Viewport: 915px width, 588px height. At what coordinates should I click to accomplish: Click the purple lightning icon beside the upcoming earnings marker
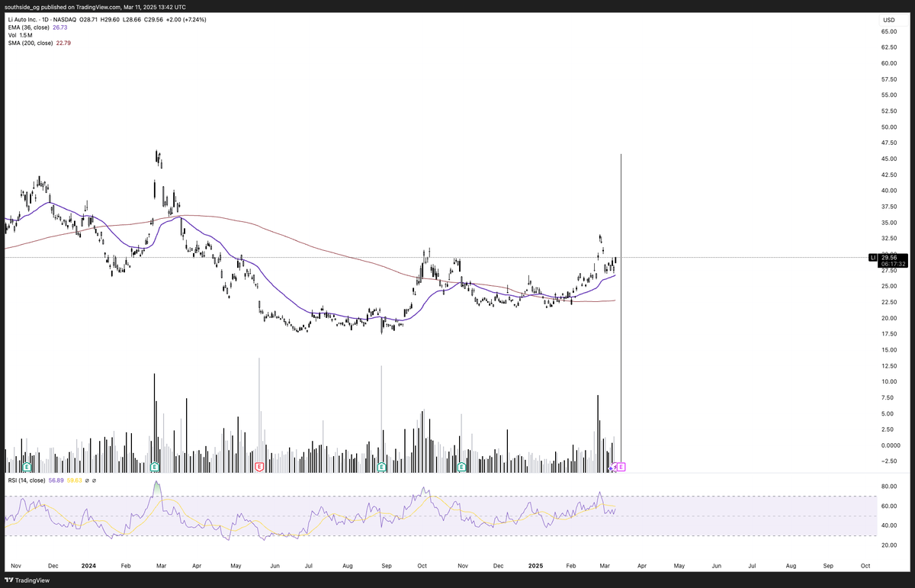click(613, 466)
